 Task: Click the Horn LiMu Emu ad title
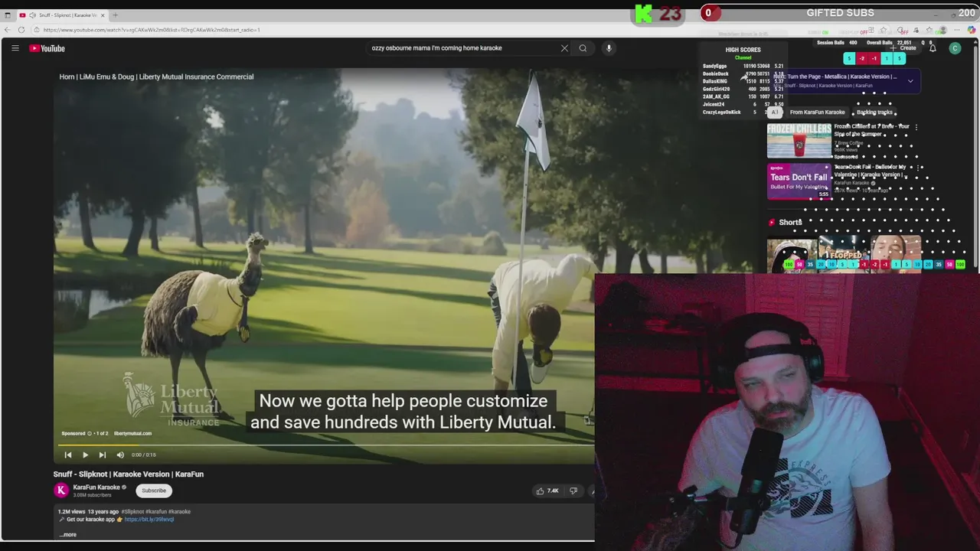(156, 77)
